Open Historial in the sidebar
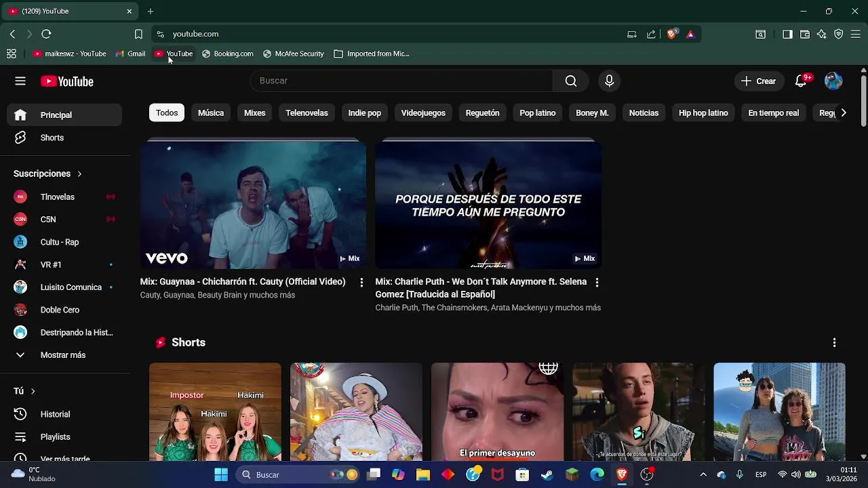The image size is (868, 488). point(64,414)
